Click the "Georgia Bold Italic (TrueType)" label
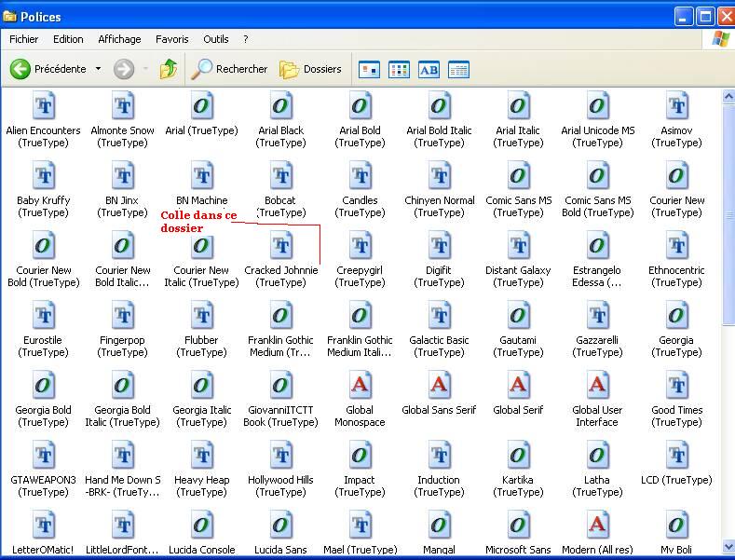The image size is (735, 560). tap(122, 416)
